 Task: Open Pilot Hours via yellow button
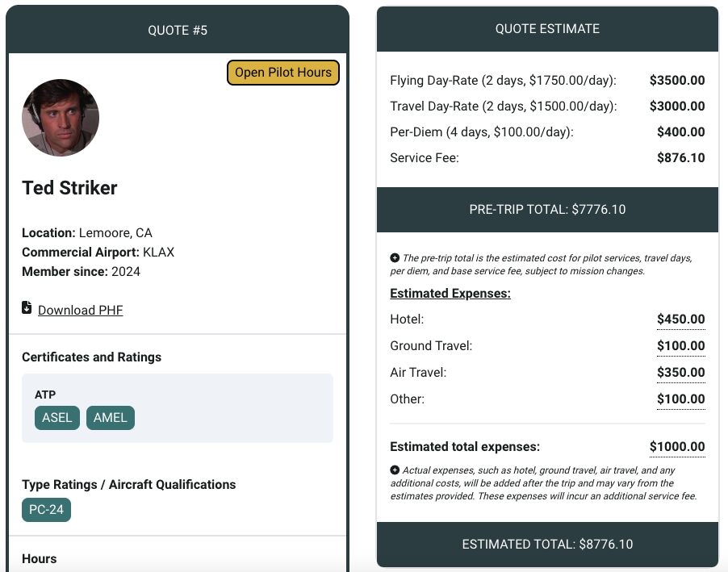tap(283, 73)
